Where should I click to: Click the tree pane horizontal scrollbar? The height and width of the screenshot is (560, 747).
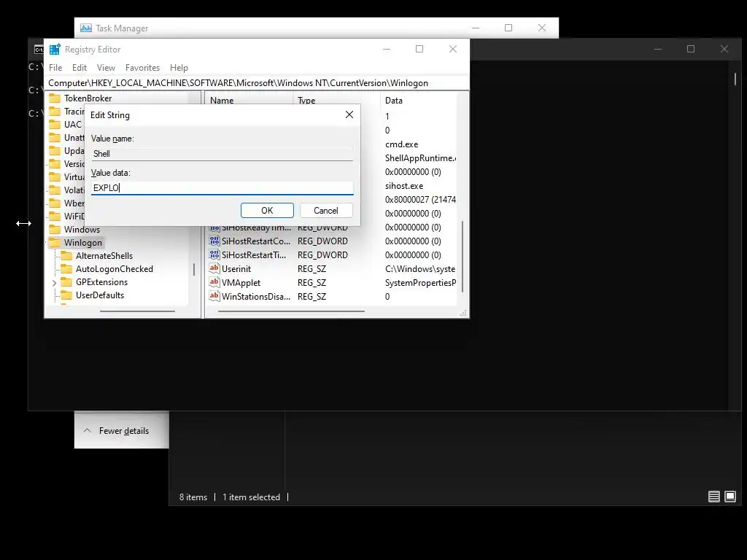point(137,311)
